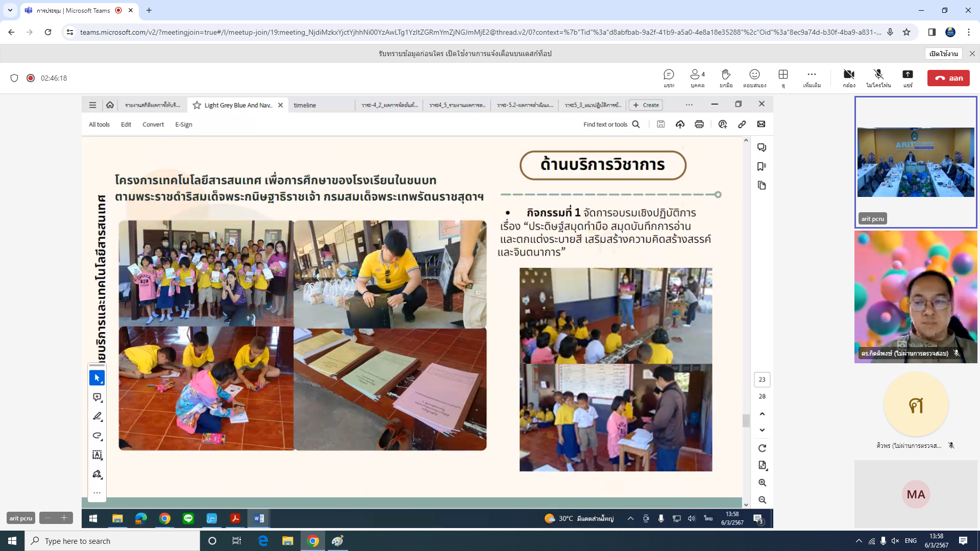Image resolution: width=980 pixels, height=551 pixels.
Task: Open the E-Sign menu
Action: click(x=184, y=124)
